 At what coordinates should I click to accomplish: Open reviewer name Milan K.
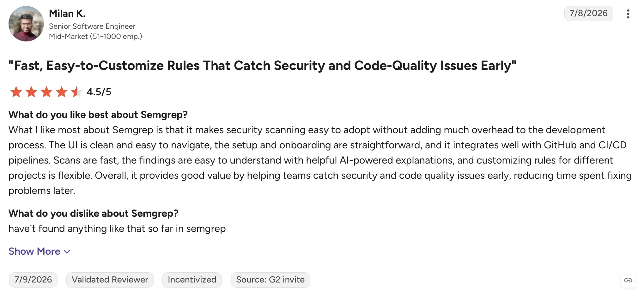click(x=67, y=13)
